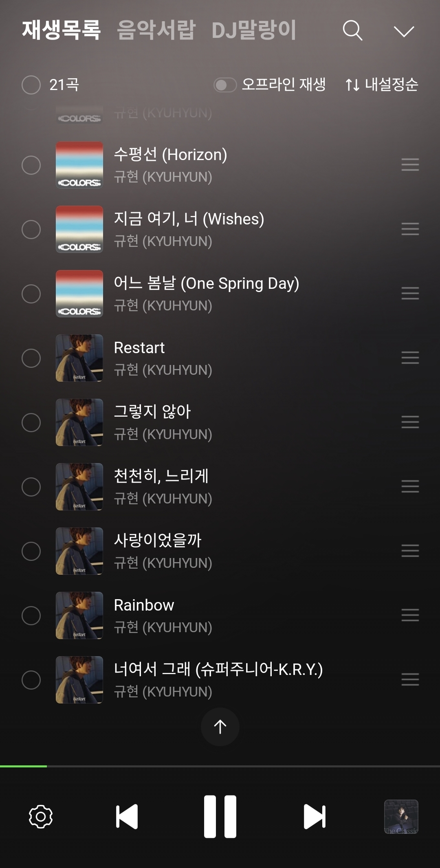Grab the reorder handle for Restart

coord(410,358)
